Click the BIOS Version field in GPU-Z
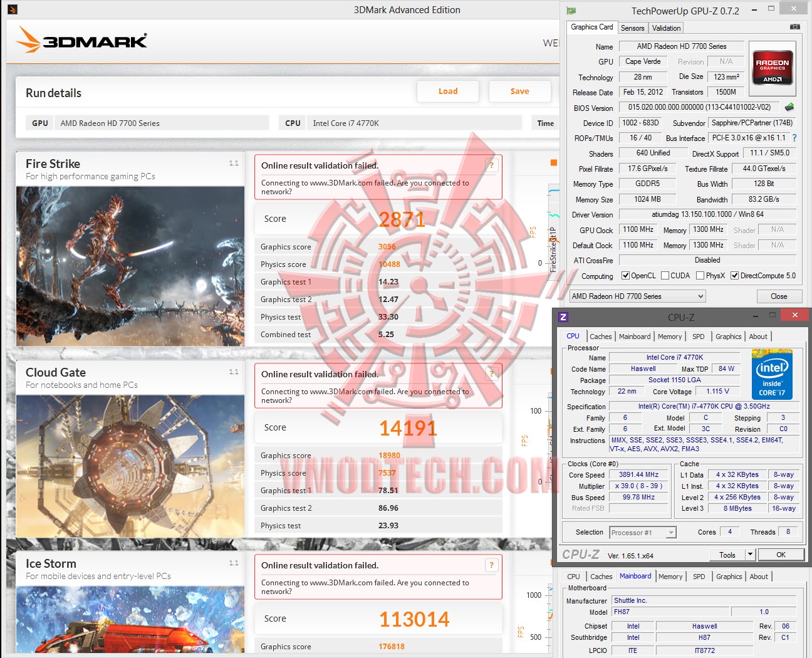The image size is (812, 658). coord(699,107)
